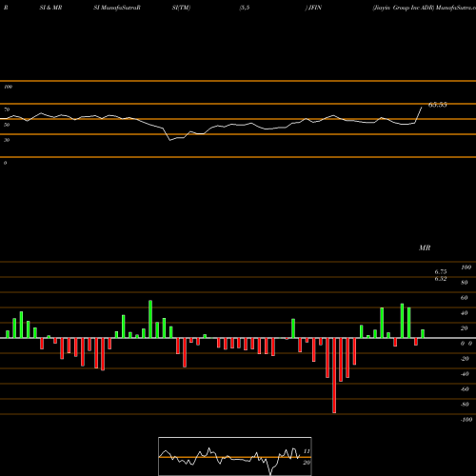The image size is (476, 476).
Task: Click the 6.52 value under MR
Action: (x=441, y=279)
